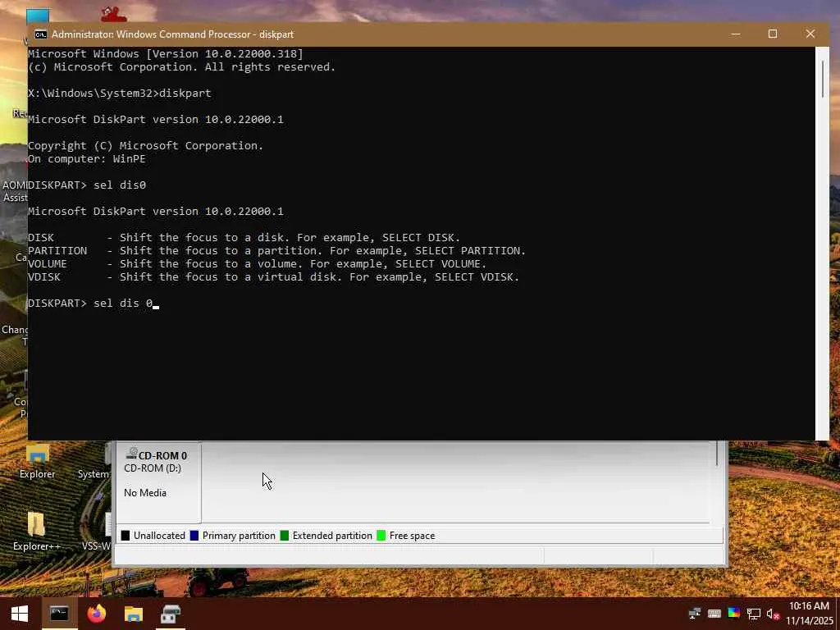Click the command prompt vertical scrollbar thumb
This screenshot has height=630, width=840.
pos(823,80)
